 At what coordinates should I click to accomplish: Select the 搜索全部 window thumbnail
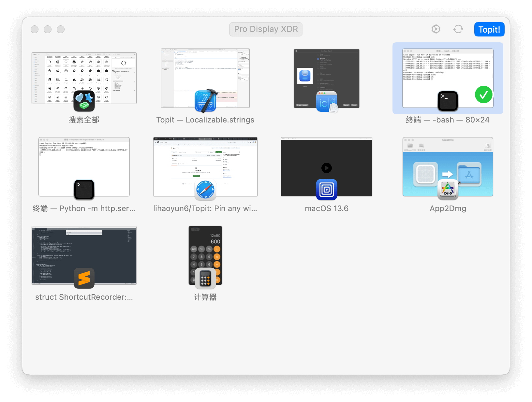84,78
